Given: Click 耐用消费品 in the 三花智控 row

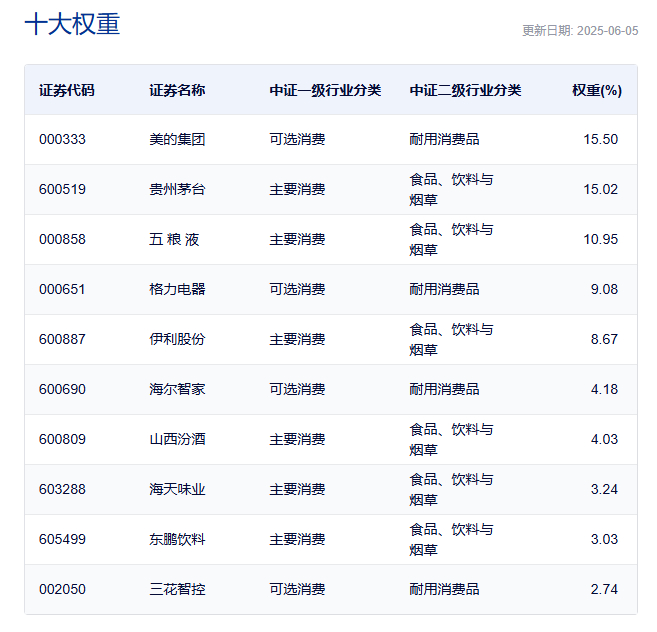Looking at the screenshot, I should (x=445, y=589).
